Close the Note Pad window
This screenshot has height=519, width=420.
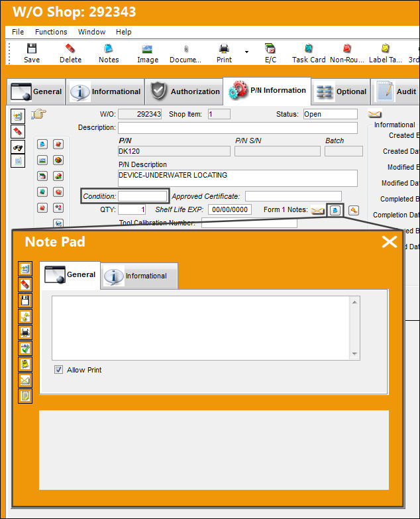pyautogui.click(x=390, y=242)
